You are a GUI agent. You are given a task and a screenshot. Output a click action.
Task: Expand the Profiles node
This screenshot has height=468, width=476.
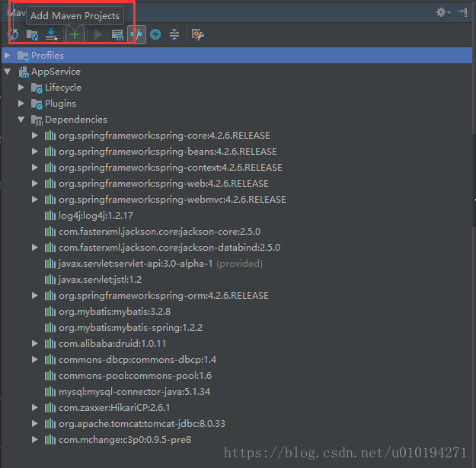(8, 56)
